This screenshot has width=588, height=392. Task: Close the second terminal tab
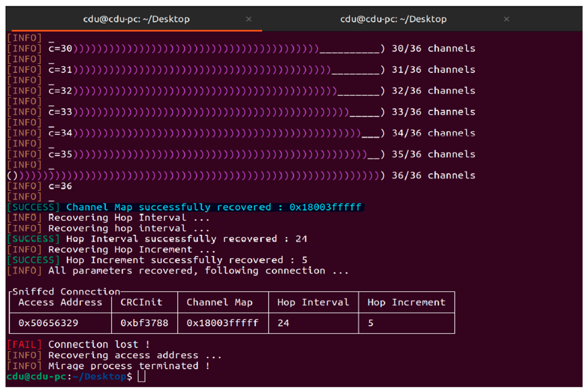506,19
